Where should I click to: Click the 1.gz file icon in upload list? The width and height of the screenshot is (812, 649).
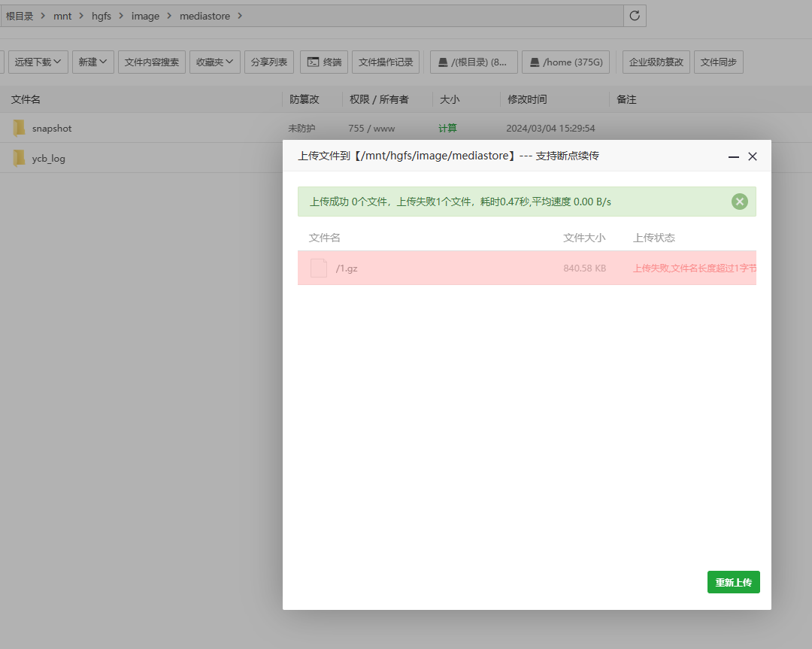tap(319, 268)
